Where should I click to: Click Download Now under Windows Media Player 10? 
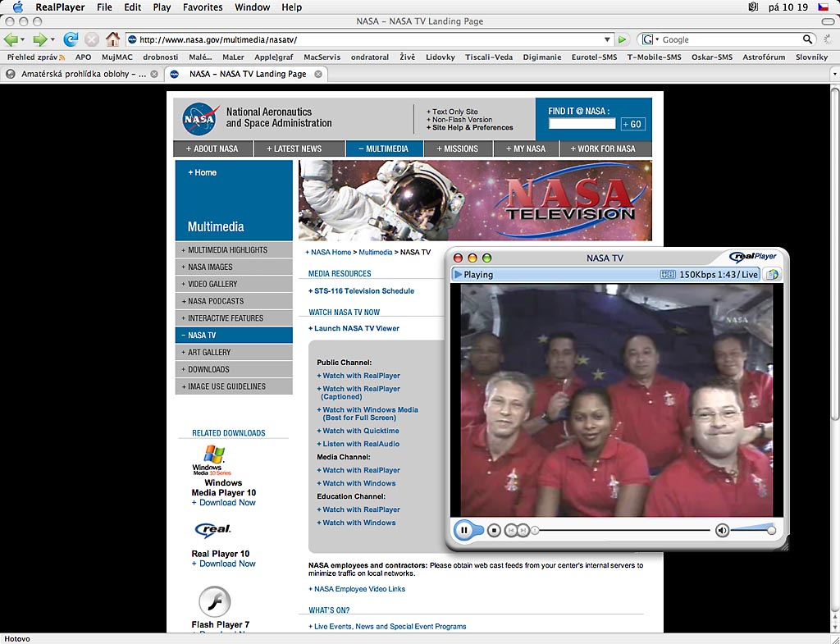pos(223,503)
